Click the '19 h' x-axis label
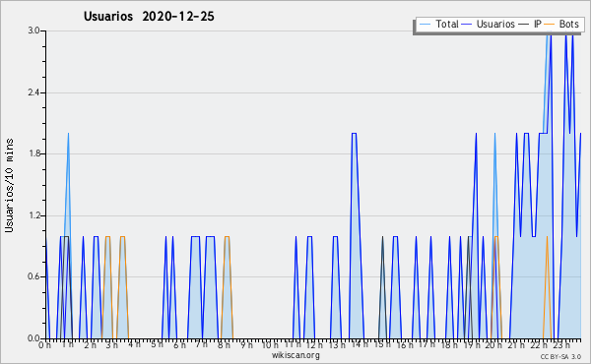Viewport: 591px width, 364px height. coord(471,344)
